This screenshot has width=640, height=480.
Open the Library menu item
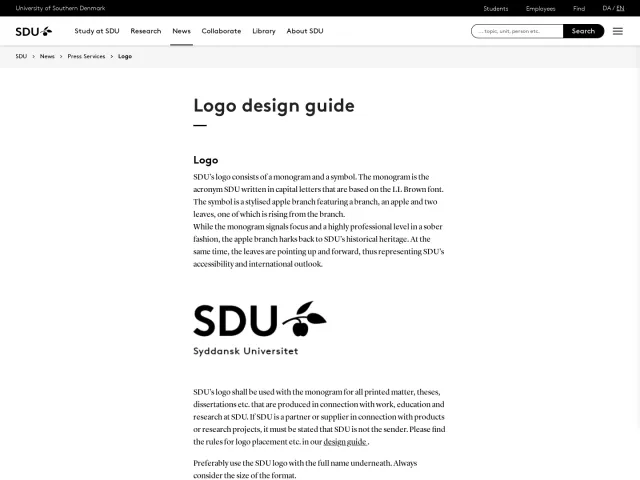coord(264,31)
